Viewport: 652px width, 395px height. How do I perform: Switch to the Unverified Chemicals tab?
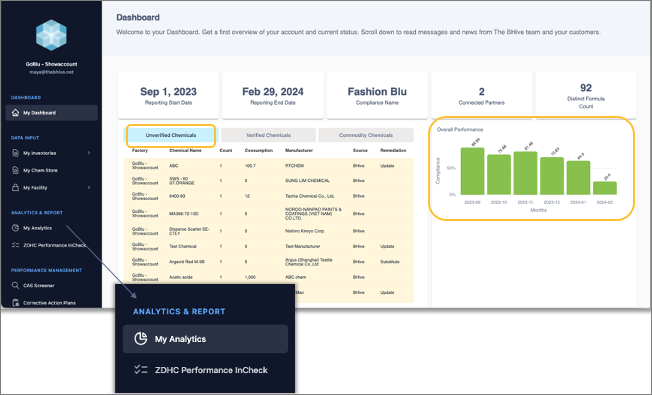(x=171, y=135)
